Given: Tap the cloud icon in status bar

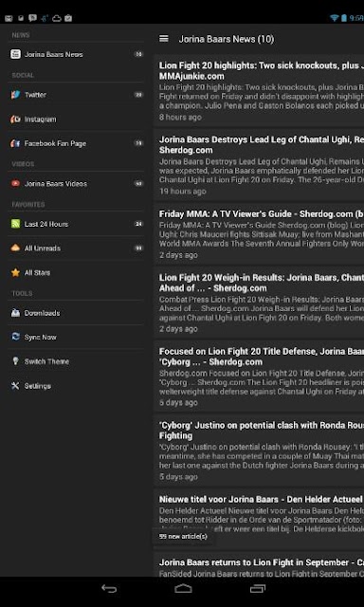Looking at the screenshot, I should click(x=57, y=18).
